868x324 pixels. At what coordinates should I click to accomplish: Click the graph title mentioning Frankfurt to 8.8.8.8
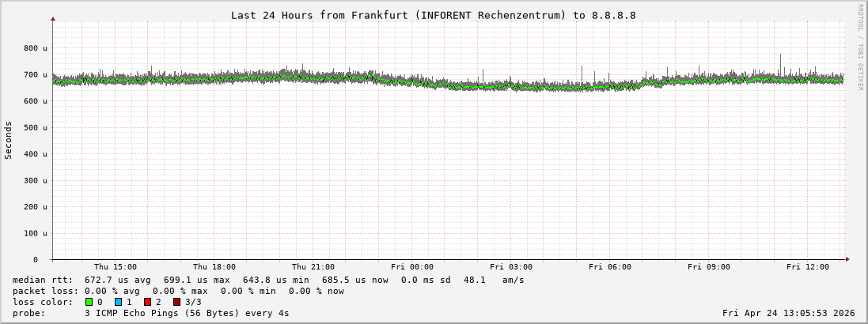[433, 15]
